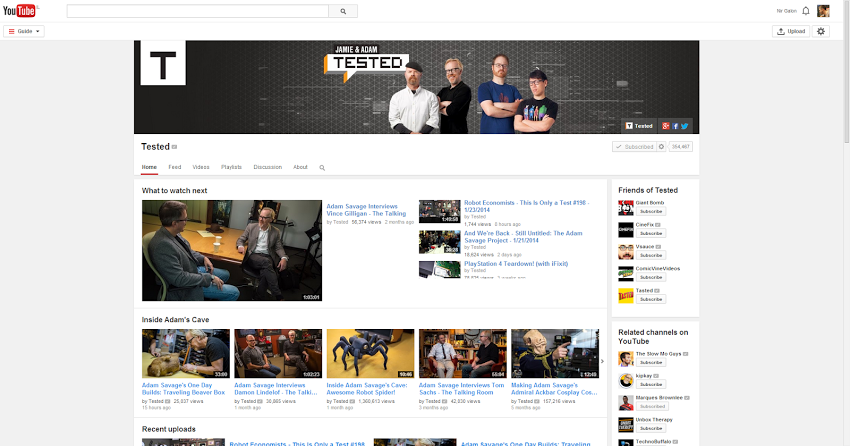
Task: Click in the YouTube search field
Action: tap(198, 11)
